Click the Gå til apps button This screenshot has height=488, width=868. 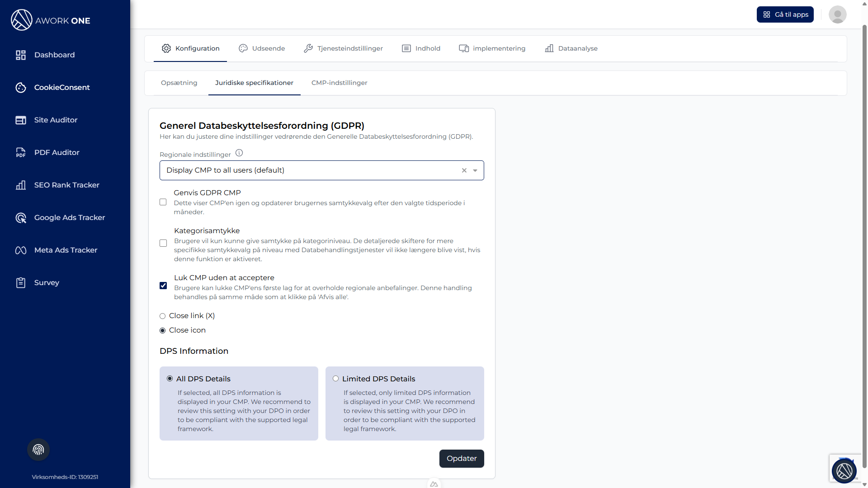tap(785, 14)
